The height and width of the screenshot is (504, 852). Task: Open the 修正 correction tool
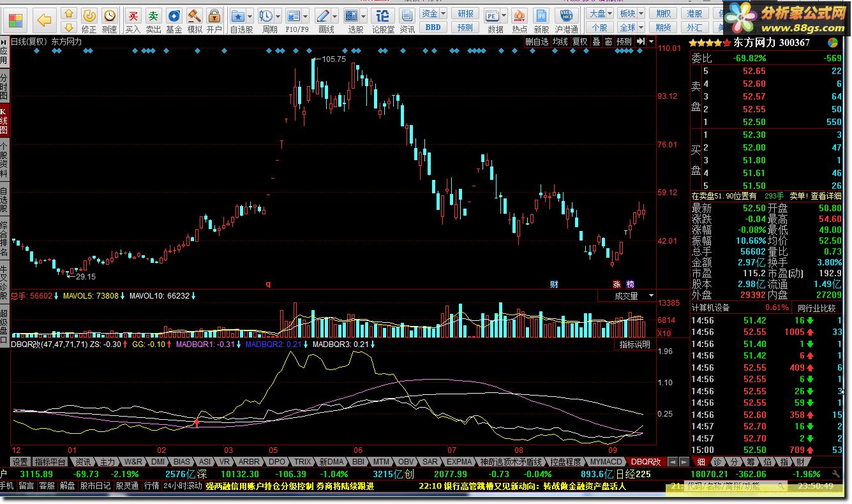[x=89, y=20]
